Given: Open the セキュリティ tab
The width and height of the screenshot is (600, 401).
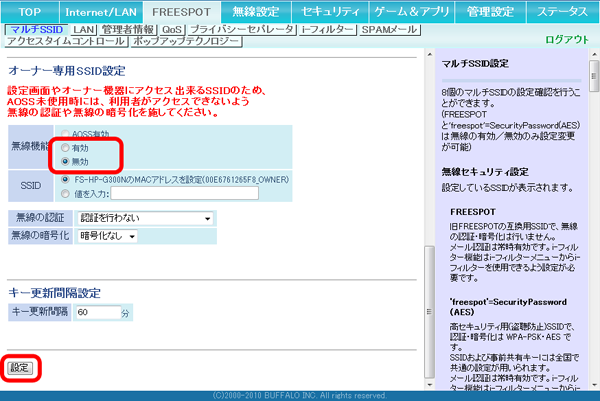Looking at the screenshot, I should click(x=330, y=12).
